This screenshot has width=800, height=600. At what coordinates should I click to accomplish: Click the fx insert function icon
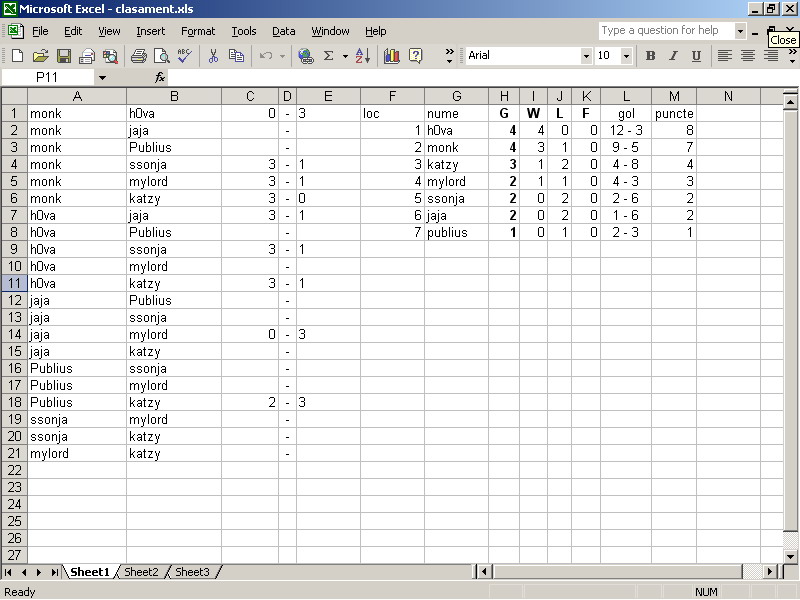[160, 78]
